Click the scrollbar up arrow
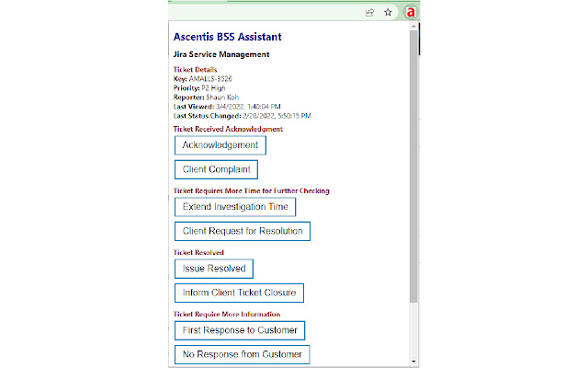Image resolution: width=588 pixels, height=368 pixels. [x=413, y=27]
